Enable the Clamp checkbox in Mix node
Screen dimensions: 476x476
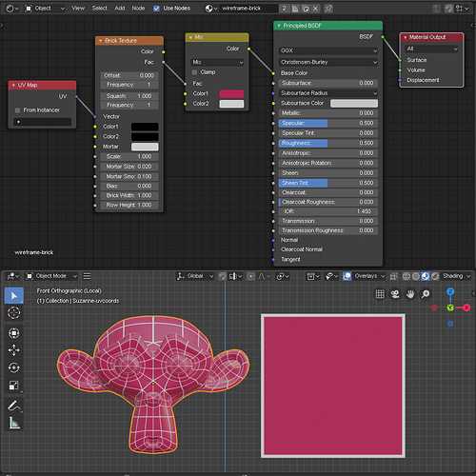194,72
